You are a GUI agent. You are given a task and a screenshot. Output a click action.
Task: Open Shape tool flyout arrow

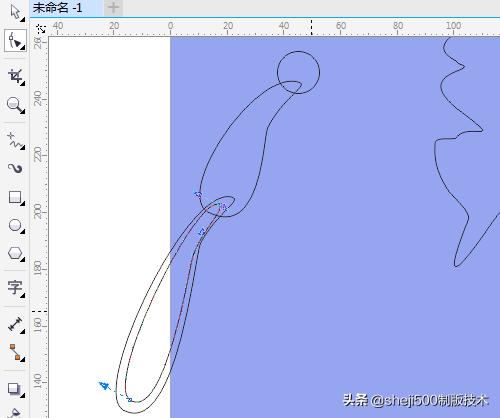pos(23,48)
